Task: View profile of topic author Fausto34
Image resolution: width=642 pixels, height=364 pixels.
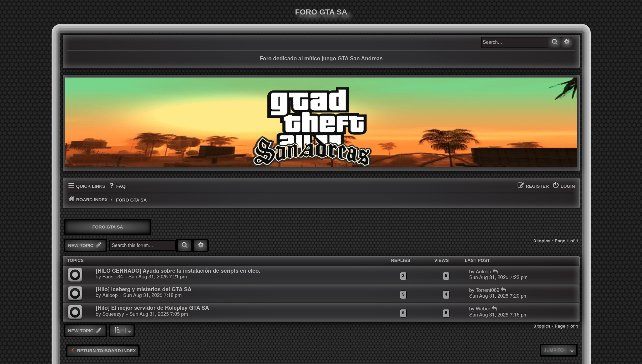Action: pos(112,277)
